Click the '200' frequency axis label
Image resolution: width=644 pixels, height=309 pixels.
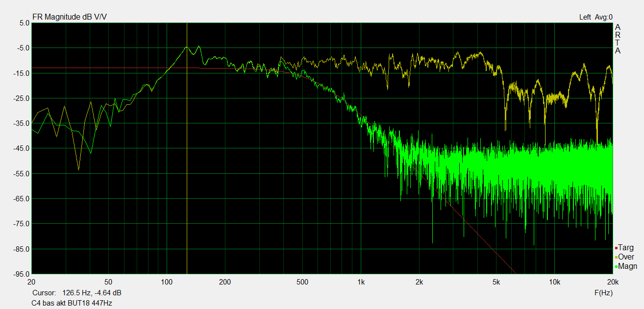coord(225,282)
